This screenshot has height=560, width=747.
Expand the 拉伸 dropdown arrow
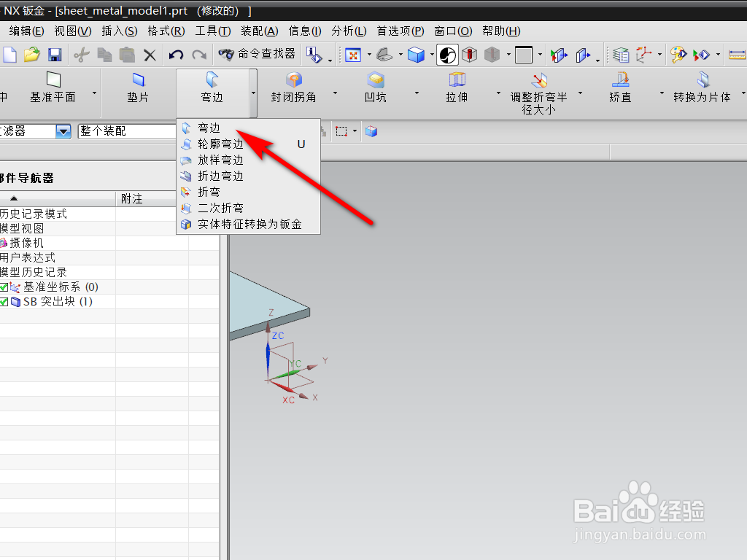pyautogui.click(x=498, y=93)
